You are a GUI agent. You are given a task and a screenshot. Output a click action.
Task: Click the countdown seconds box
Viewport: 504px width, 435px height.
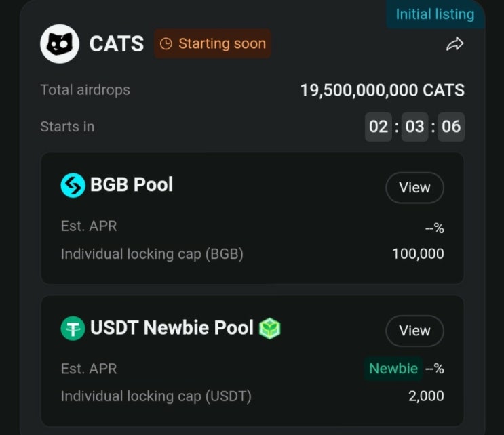pos(451,127)
